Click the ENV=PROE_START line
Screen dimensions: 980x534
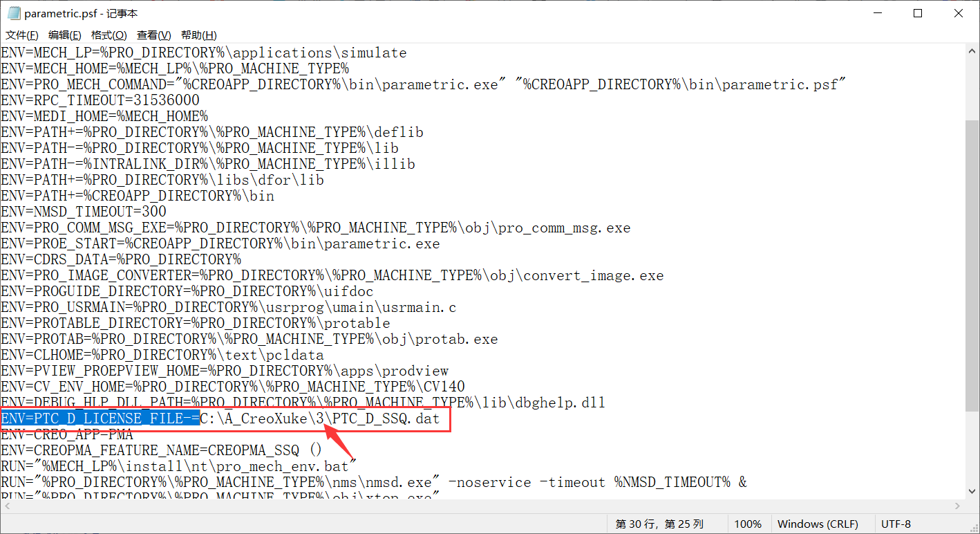coord(220,243)
